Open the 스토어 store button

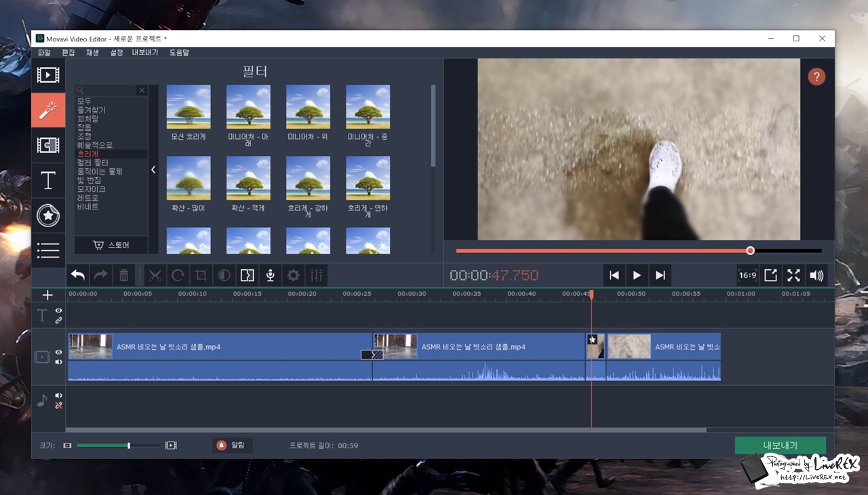[111, 245]
